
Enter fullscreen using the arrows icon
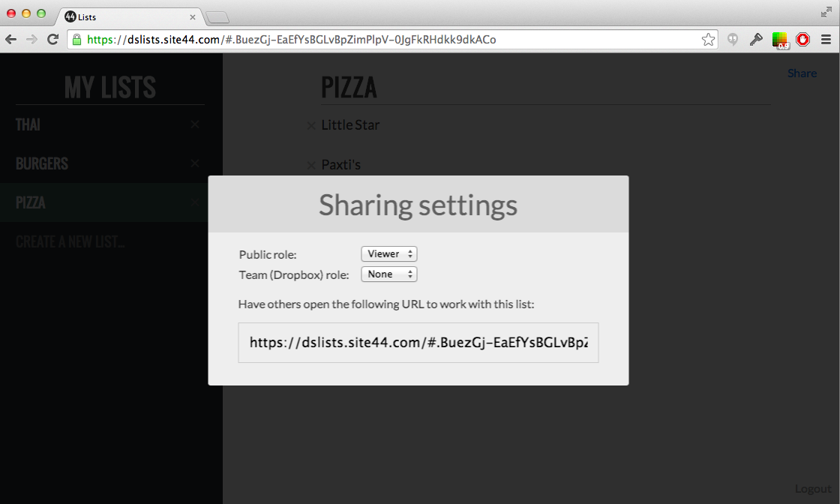point(826,12)
